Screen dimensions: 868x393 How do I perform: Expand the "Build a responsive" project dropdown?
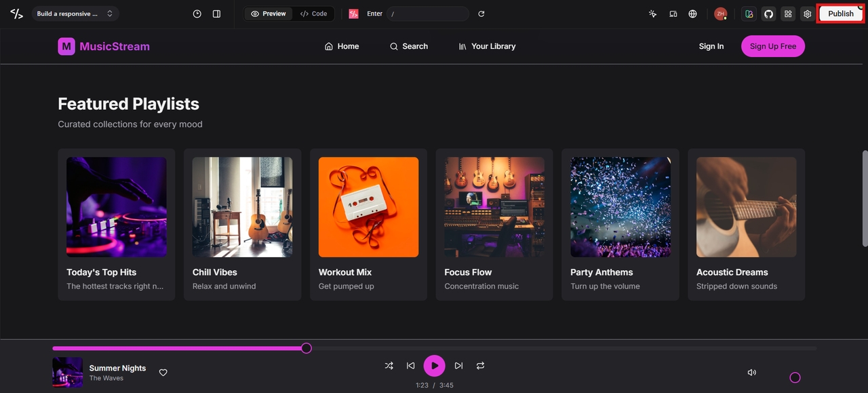click(x=75, y=14)
